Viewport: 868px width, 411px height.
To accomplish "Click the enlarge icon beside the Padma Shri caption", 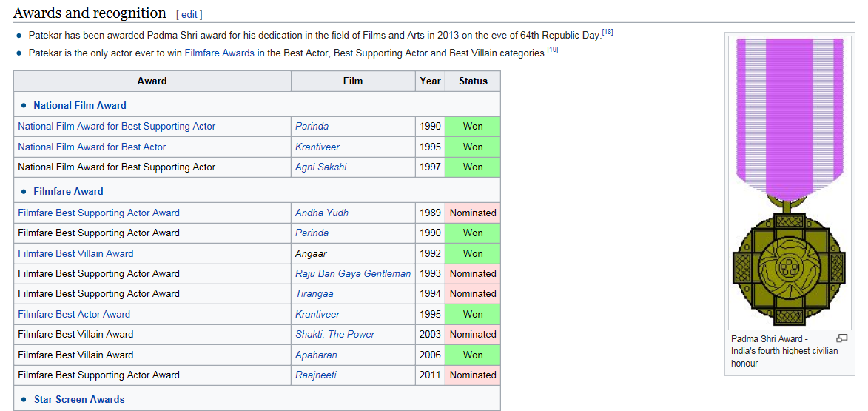I will tap(841, 338).
